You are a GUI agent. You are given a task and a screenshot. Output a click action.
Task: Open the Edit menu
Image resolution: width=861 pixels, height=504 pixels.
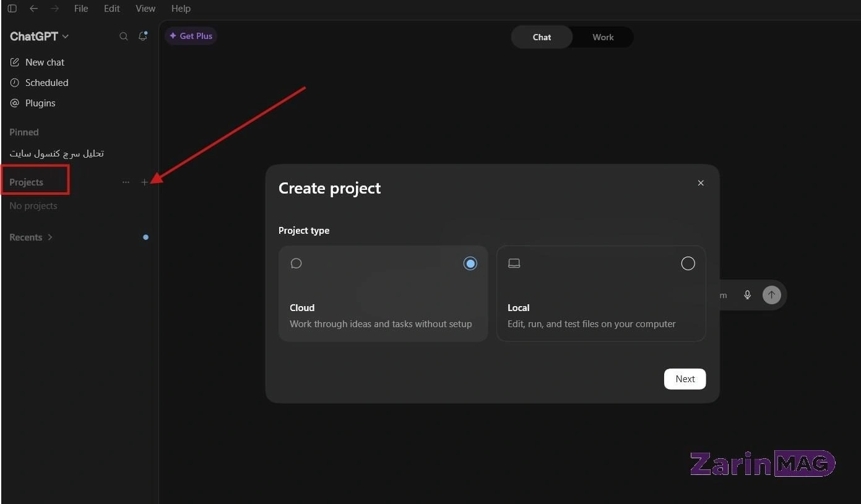pyautogui.click(x=112, y=9)
